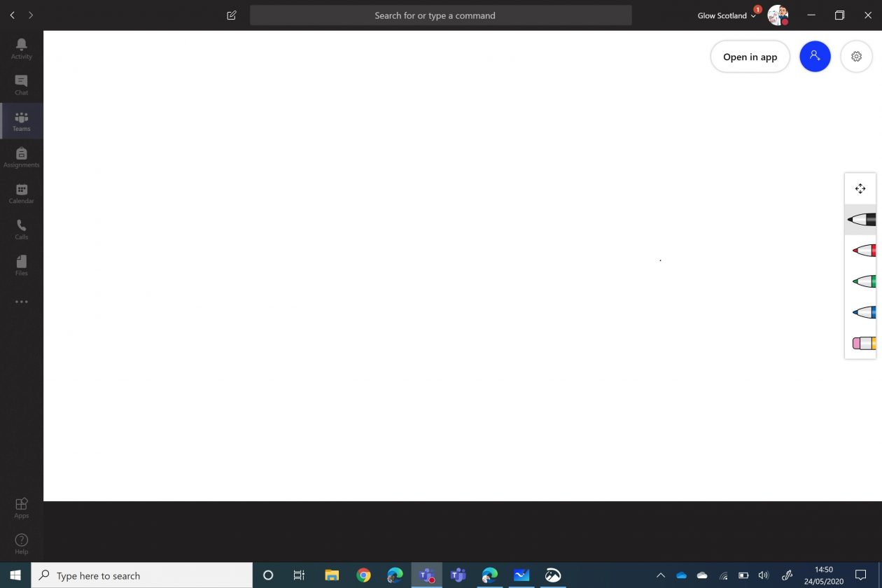Restore down the Teams window
The height and width of the screenshot is (588, 882).
click(x=839, y=15)
